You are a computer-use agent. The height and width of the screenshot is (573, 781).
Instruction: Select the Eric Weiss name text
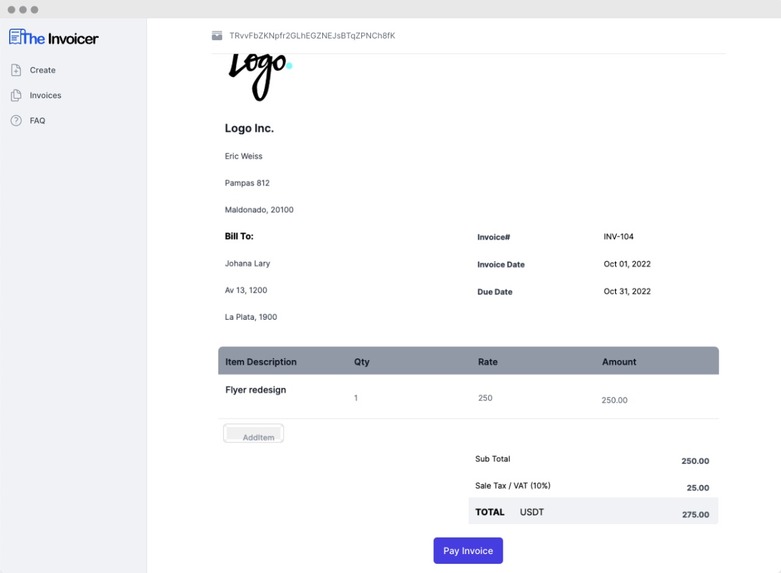click(x=244, y=156)
